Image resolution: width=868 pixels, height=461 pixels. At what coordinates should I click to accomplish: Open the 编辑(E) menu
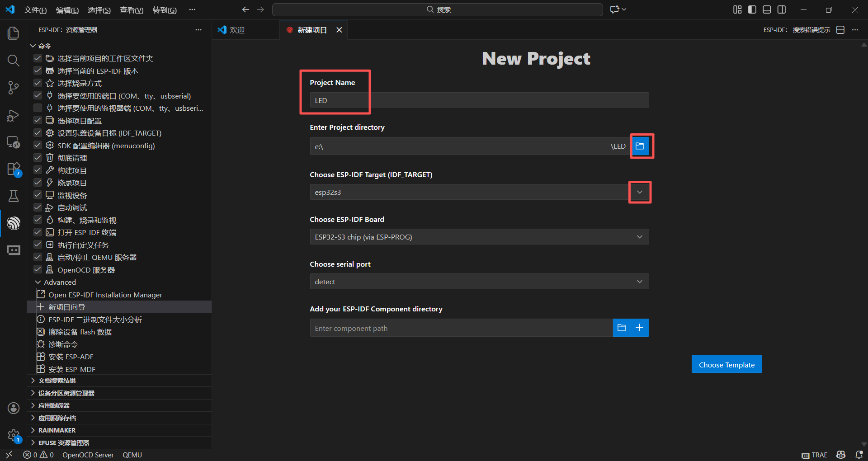pos(67,10)
